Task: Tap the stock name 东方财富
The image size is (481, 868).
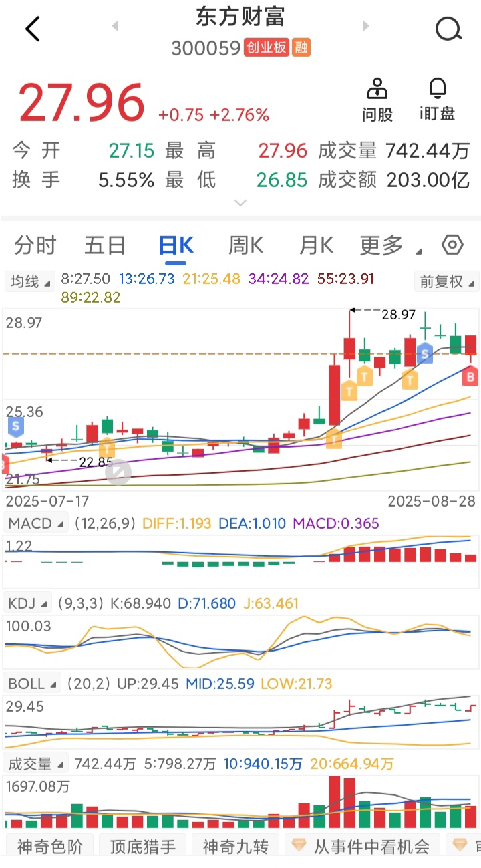Action: pos(240,17)
